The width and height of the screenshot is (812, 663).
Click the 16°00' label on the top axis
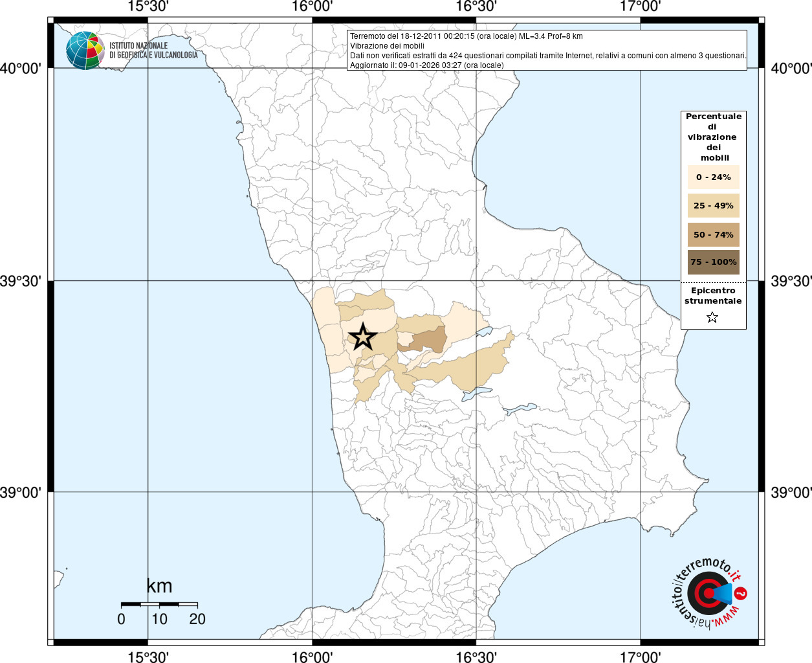pos(313,6)
